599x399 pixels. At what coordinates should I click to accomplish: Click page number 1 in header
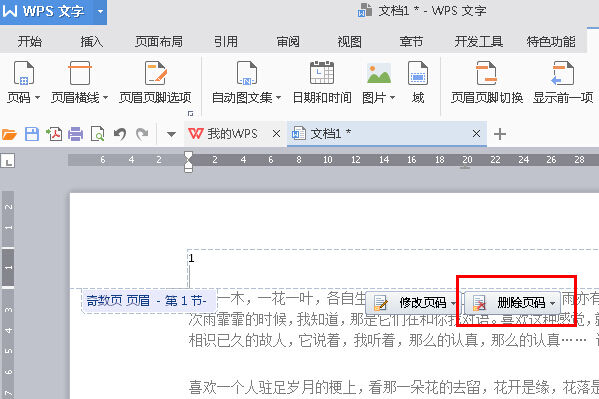[191, 258]
